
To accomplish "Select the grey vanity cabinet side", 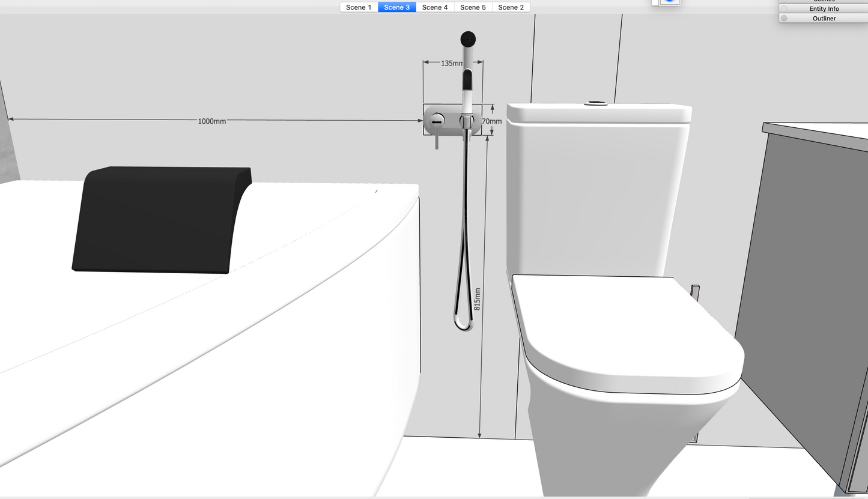I will [x=799, y=300].
